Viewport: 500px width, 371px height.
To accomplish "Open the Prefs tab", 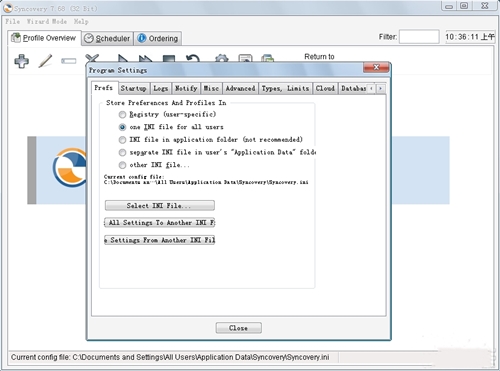I will click(x=104, y=88).
